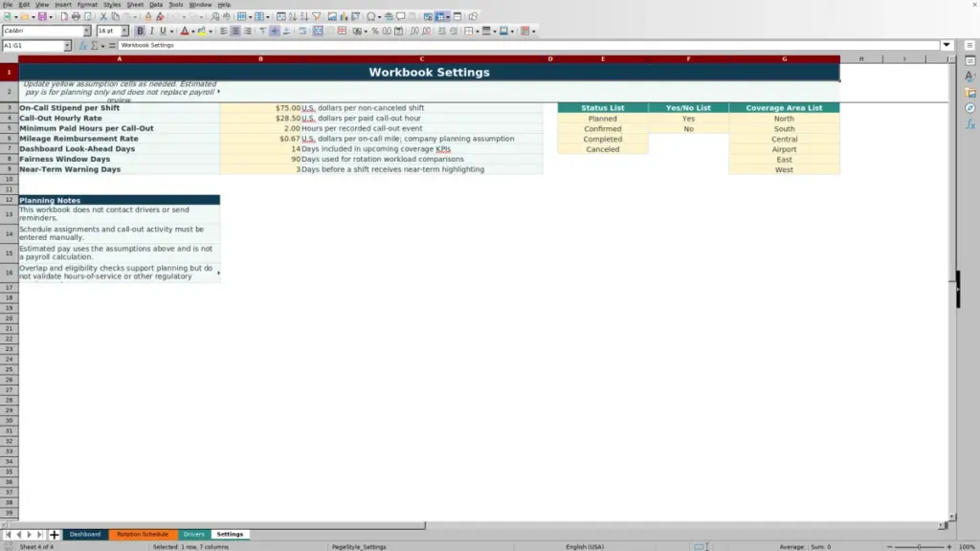
Task: Click the Zoom In plus button
Action: [x=948, y=546]
